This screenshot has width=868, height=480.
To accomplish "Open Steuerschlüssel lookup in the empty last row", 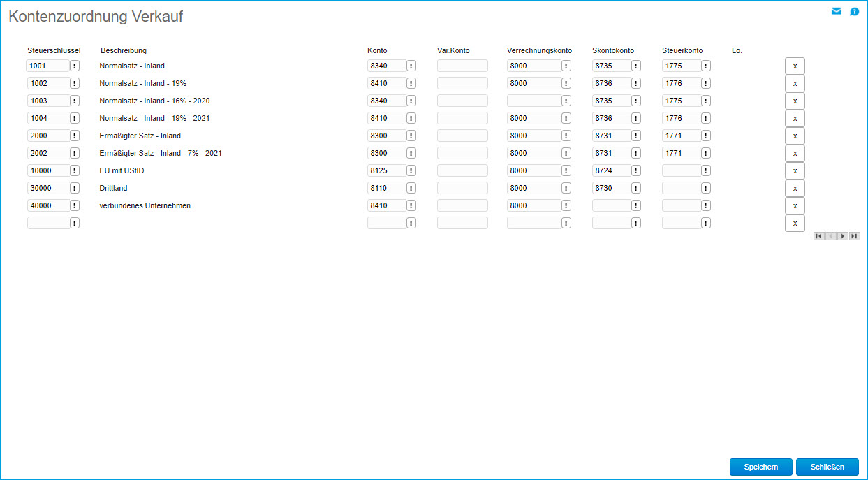I will (75, 223).
